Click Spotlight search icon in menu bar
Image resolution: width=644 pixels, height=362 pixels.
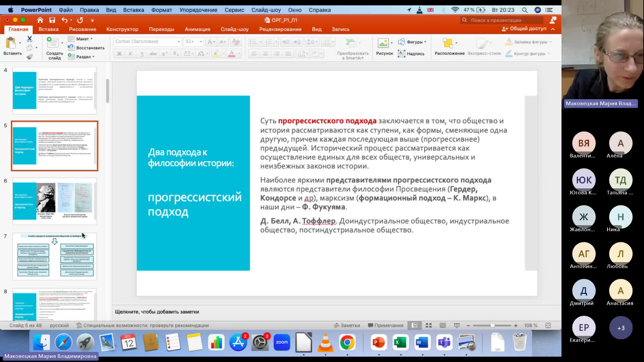(525, 10)
